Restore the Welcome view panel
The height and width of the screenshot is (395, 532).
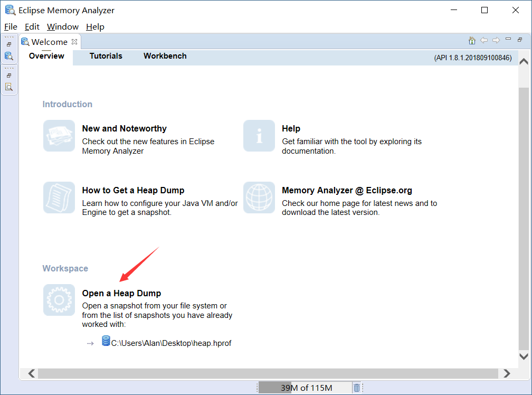(520, 40)
